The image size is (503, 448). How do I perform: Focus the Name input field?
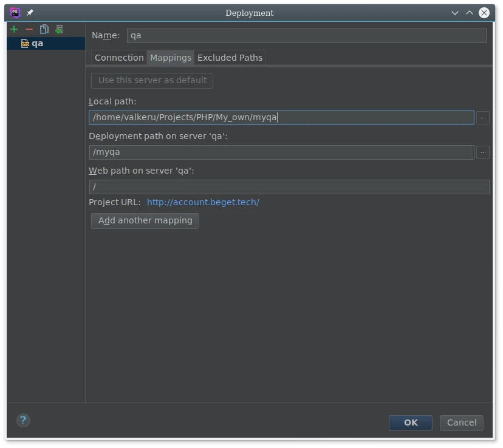[306, 35]
